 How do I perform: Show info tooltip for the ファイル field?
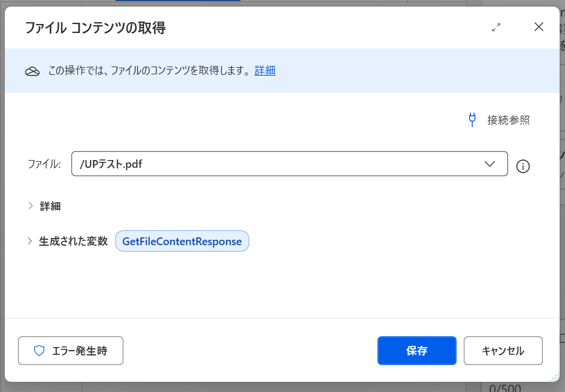(523, 166)
